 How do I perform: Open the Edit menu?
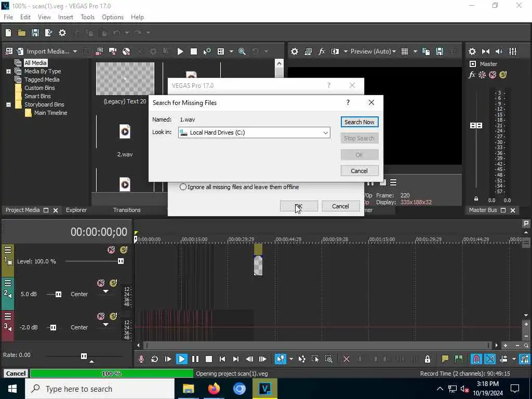tap(25, 17)
